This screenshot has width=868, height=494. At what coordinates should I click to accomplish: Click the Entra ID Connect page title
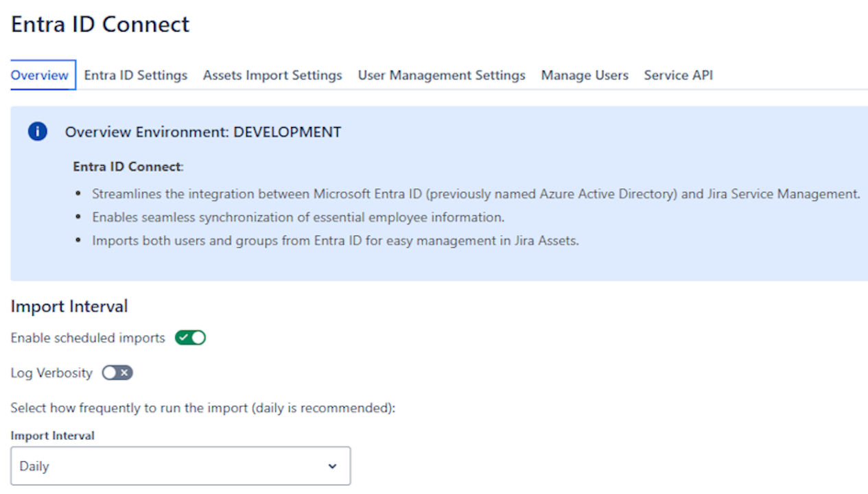coord(100,24)
